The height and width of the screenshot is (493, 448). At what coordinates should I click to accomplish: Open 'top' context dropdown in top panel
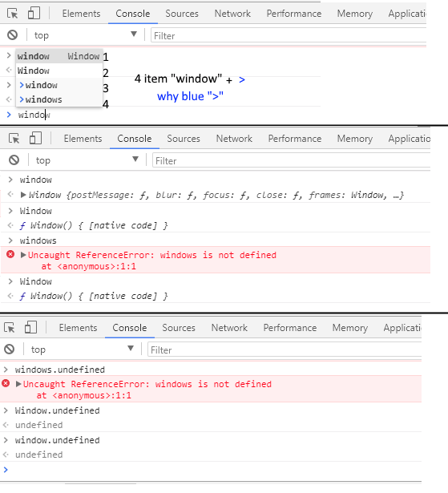(86, 35)
